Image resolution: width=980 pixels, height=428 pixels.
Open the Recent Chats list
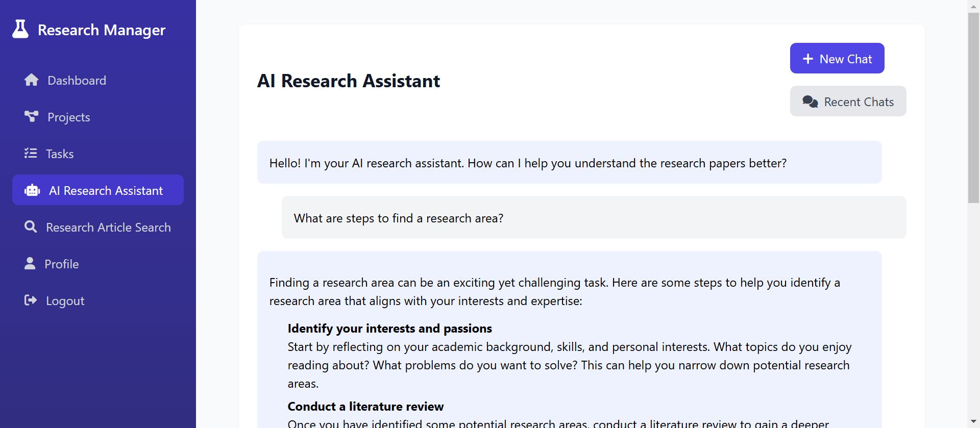coord(848,101)
